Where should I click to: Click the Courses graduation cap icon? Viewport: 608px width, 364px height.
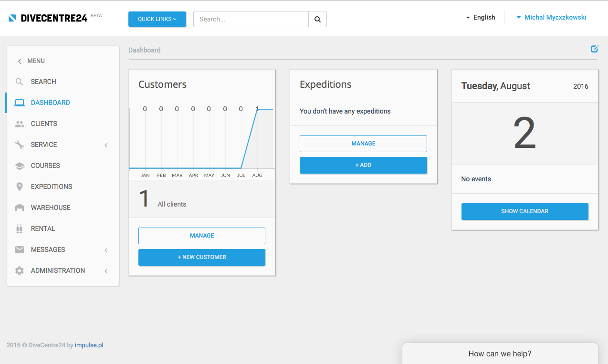click(20, 166)
